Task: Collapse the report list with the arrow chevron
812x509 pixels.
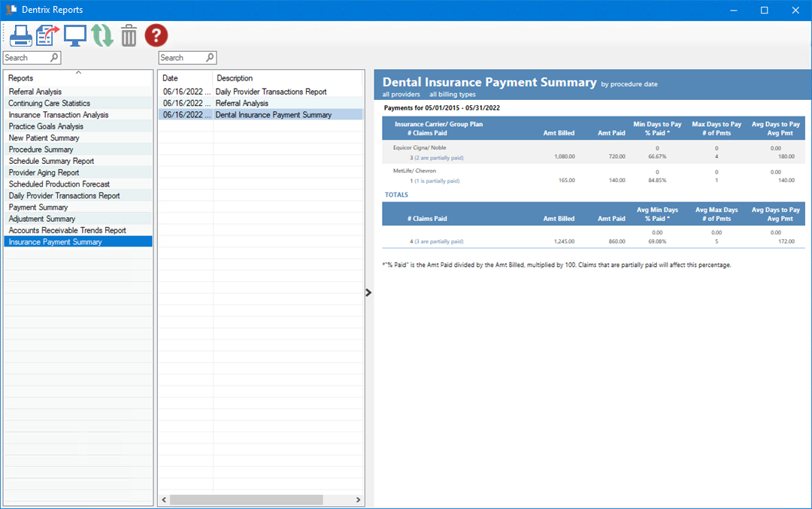Action: tap(368, 292)
